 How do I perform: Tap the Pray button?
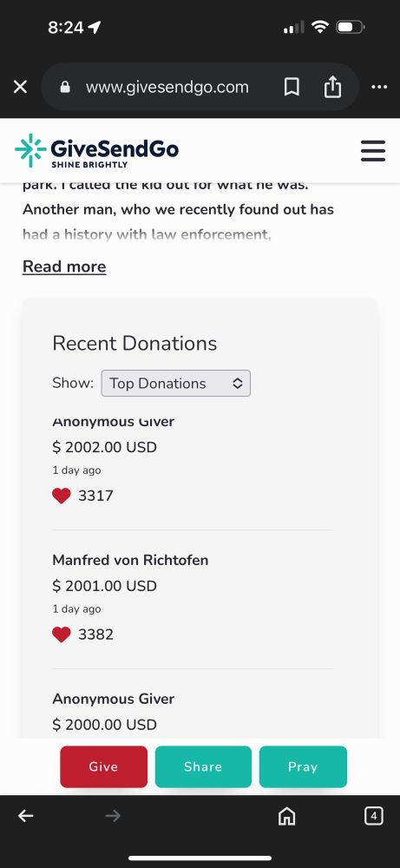coord(303,766)
